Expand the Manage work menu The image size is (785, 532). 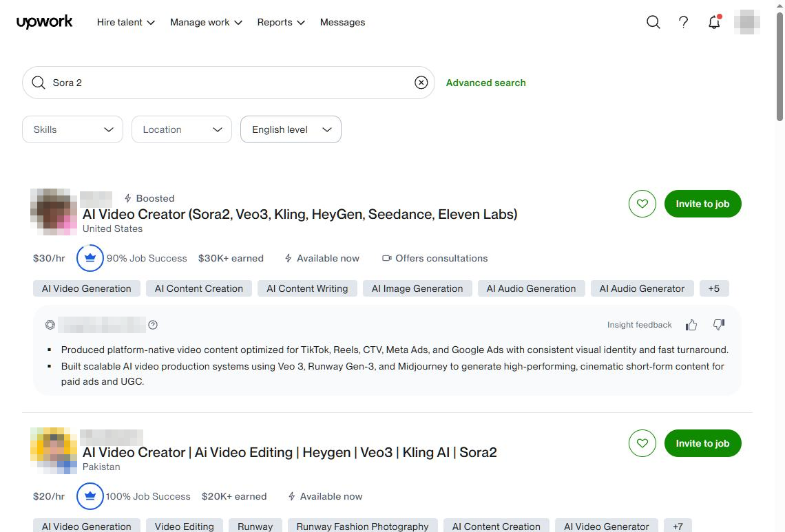pos(207,22)
